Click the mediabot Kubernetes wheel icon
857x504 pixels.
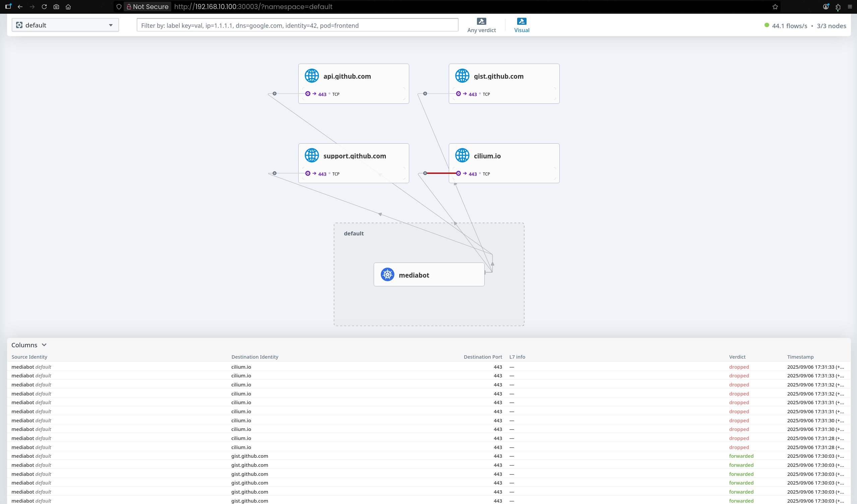387,274
